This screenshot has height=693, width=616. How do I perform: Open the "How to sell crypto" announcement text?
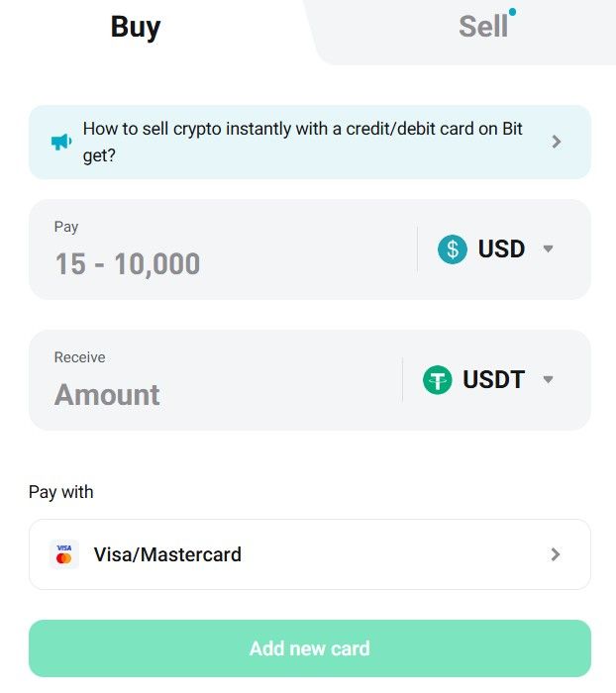point(302,142)
